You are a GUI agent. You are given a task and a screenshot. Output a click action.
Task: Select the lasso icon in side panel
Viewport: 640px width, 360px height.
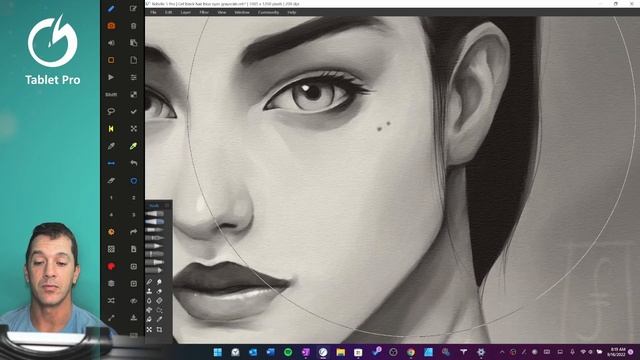pos(111,111)
